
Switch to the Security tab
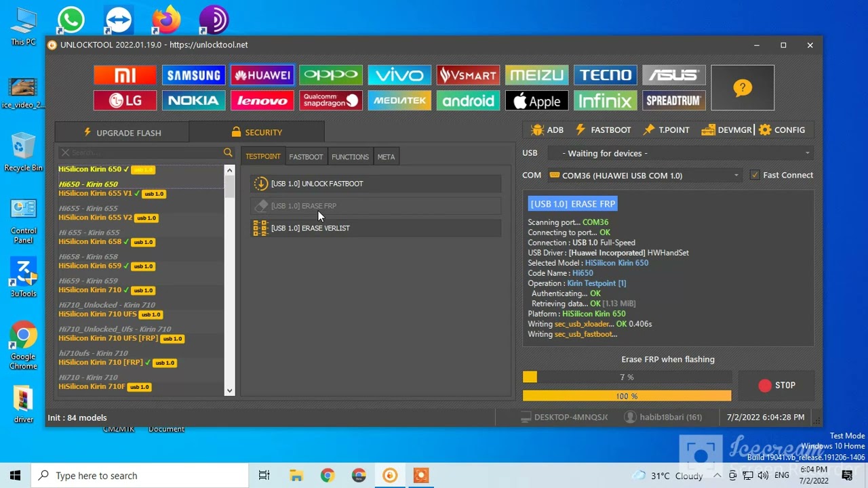coord(256,132)
